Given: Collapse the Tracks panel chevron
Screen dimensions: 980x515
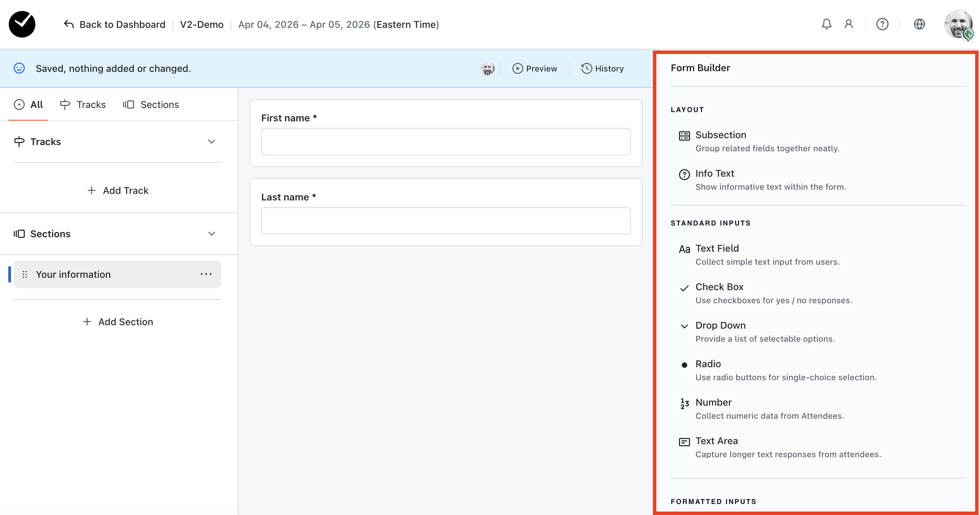Looking at the screenshot, I should pyautogui.click(x=212, y=142).
